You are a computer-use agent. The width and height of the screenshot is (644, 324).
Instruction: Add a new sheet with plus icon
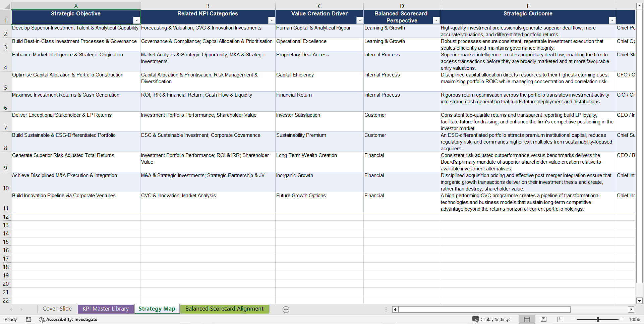(286, 310)
